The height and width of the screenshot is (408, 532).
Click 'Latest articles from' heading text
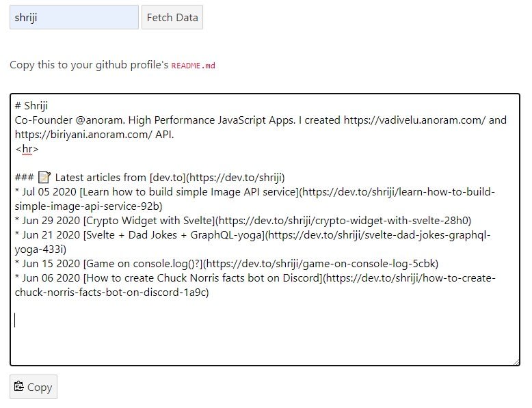[x=101, y=178]
